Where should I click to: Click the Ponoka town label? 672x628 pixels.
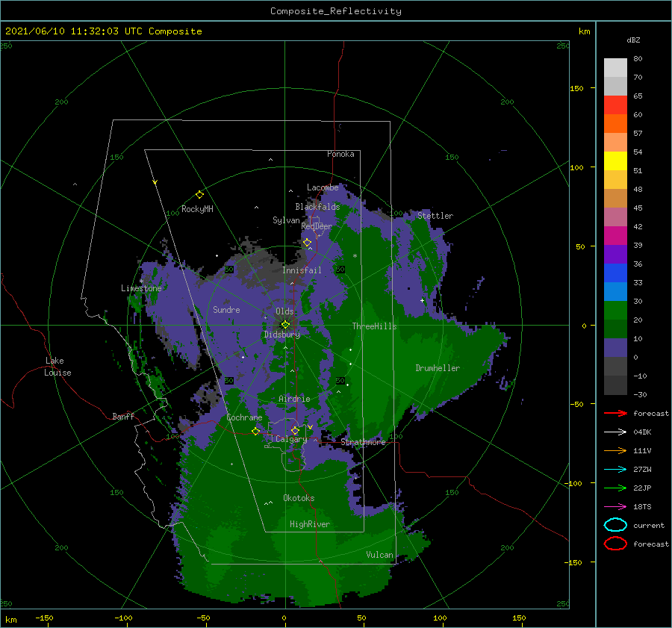pos(340,154)
